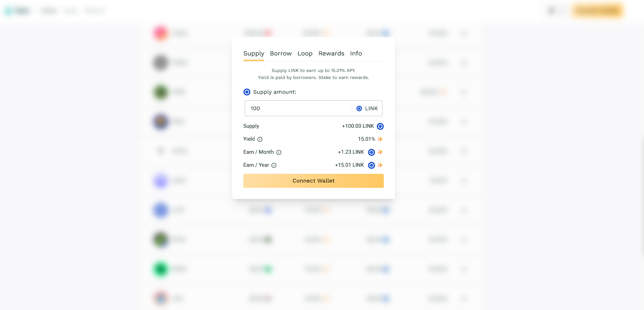The height and width of the screenshot is (310, 644).
Task: Click the Earn / Year info icon
Action: click(274, 165)
